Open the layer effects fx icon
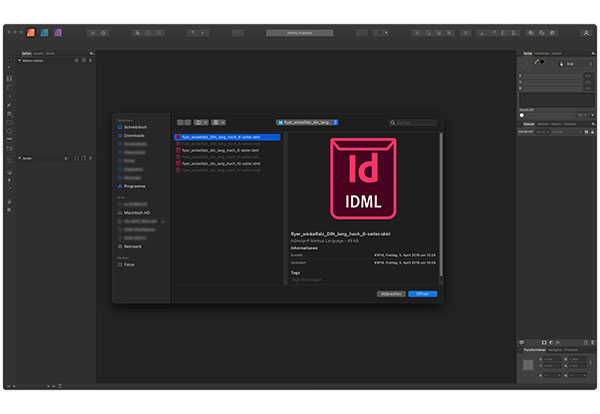The width and height of the screenshot is (600, 414). click(x=558, y=342)
